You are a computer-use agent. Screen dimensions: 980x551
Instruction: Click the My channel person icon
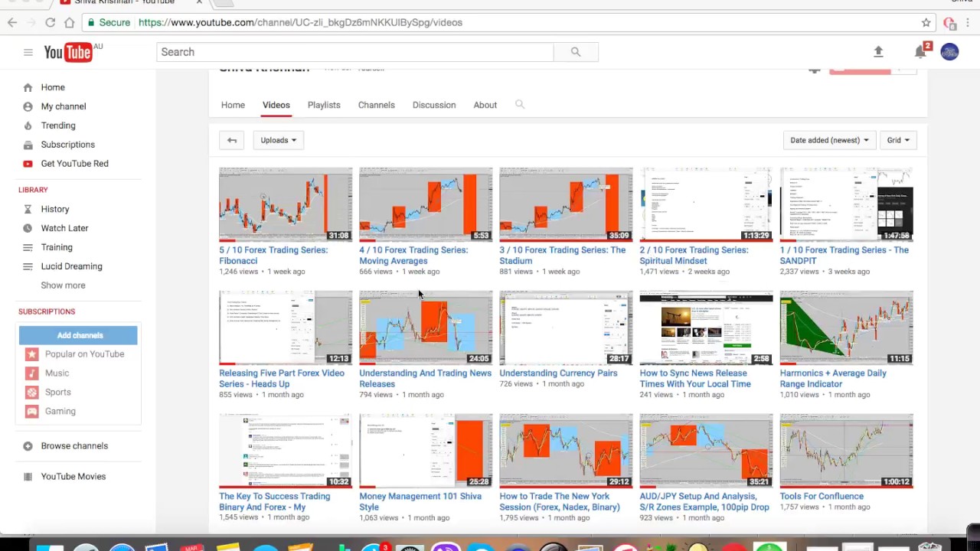click(x=28, y=106)
